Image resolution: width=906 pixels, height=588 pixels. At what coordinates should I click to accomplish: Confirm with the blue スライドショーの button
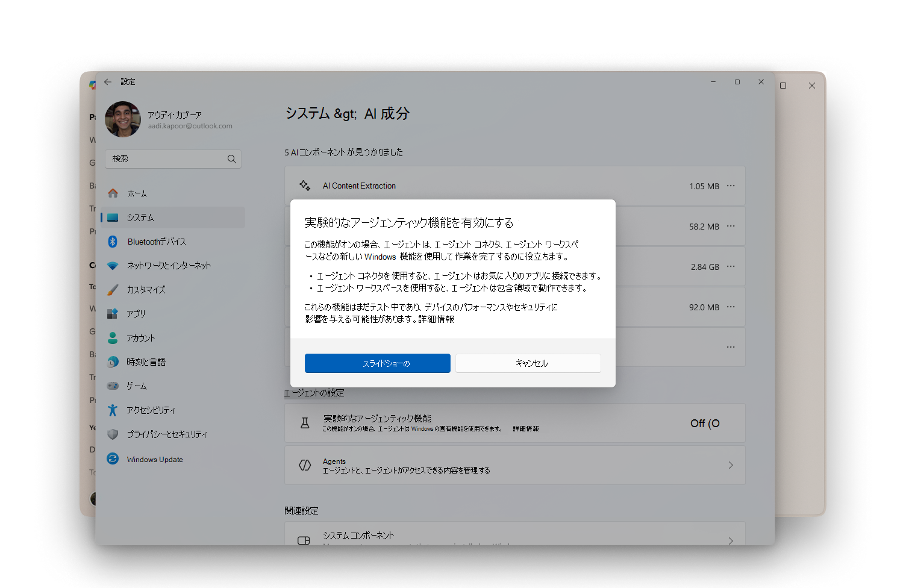click(378, 363)
